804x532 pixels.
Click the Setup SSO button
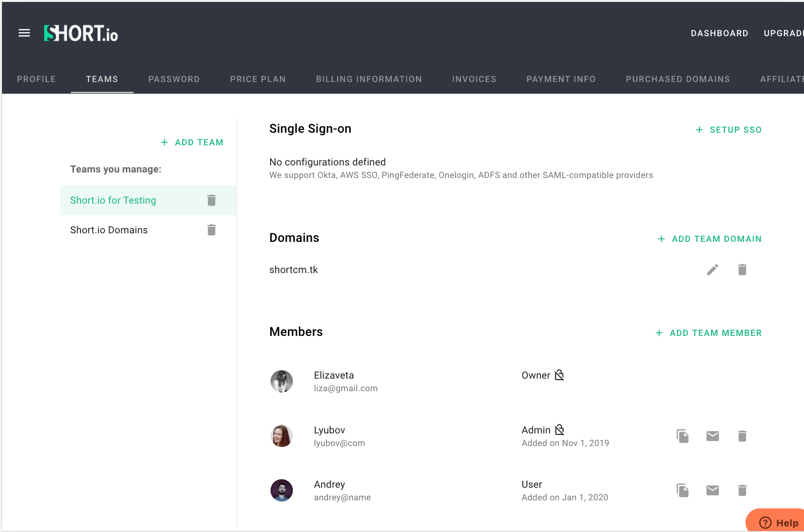(x=729, y=130)
